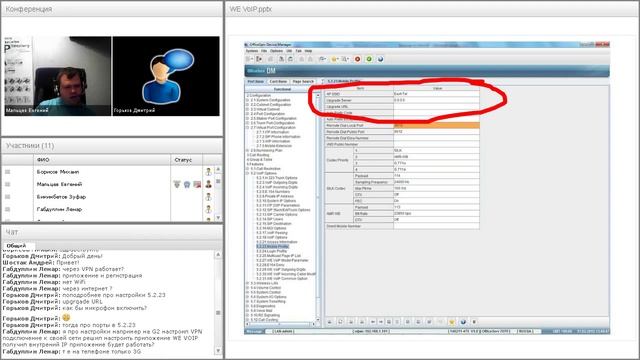Viewport: 640px width, 360px height.
Task: Open the Help menu in Device Manager
Action: click(309, 51)
